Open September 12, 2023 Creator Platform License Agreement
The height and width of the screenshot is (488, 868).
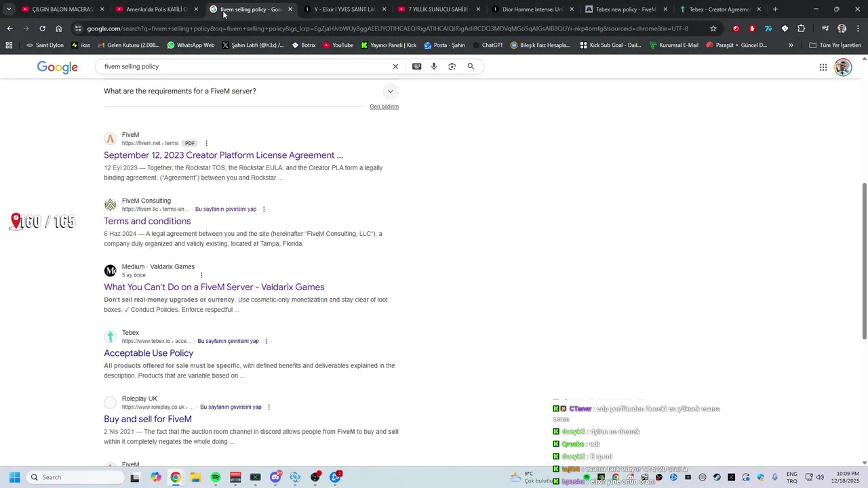pos(223,155)
